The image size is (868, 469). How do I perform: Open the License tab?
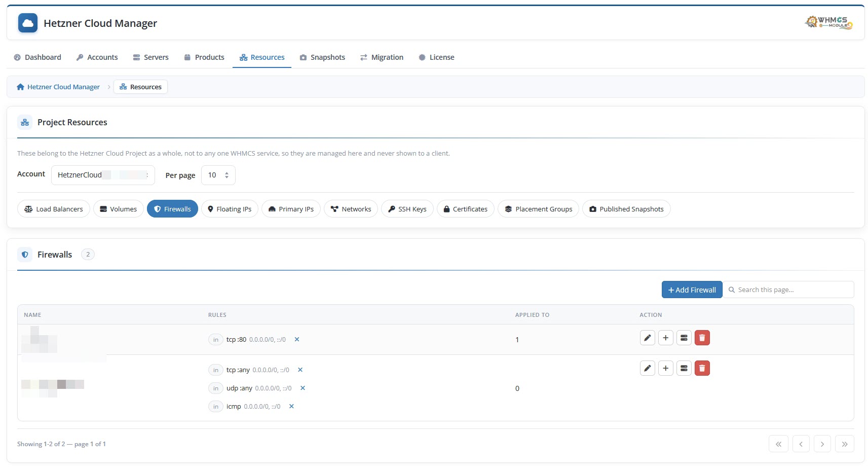[436, 57]
